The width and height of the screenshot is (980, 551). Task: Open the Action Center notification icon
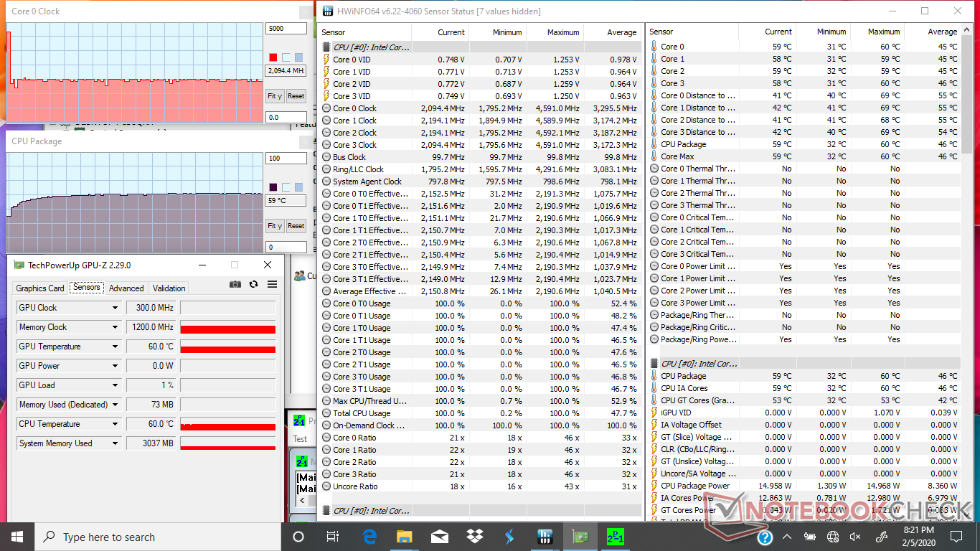[956, 537]
